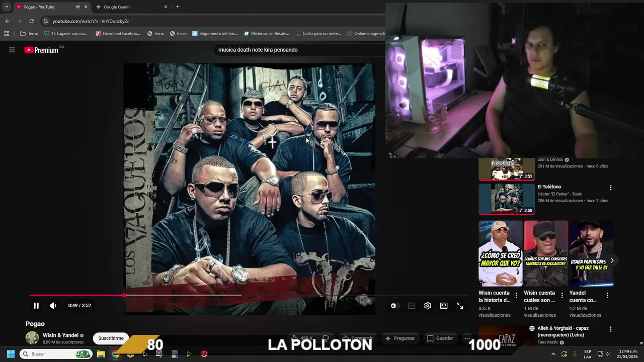Mute the video with the speaker icon

[x=53, y=306]
